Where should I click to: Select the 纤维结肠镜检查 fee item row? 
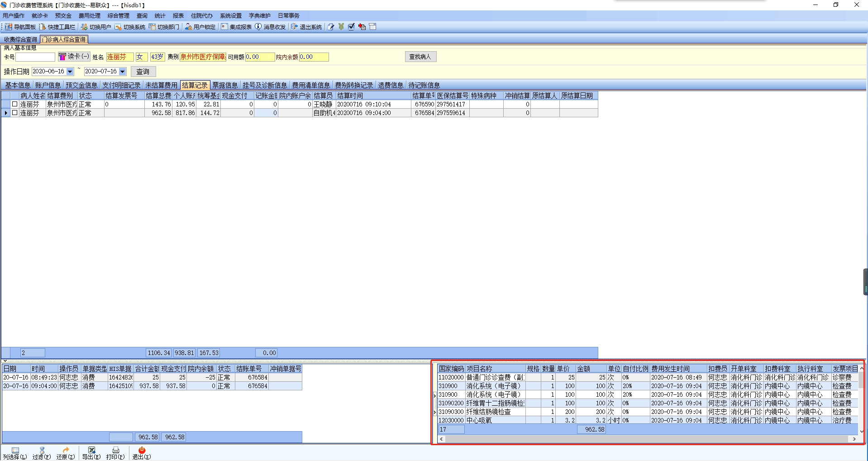pyautogui.click(x=648, y=412)
